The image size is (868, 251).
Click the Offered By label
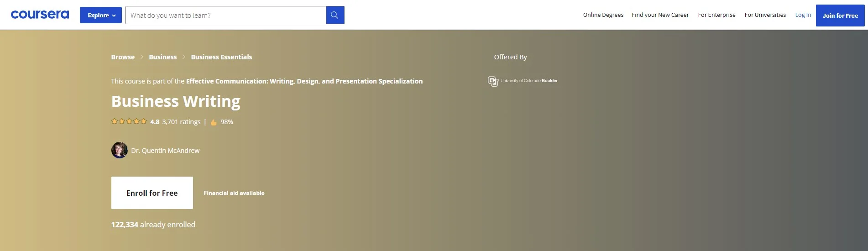pyautogui.click(x=510, y=57)
